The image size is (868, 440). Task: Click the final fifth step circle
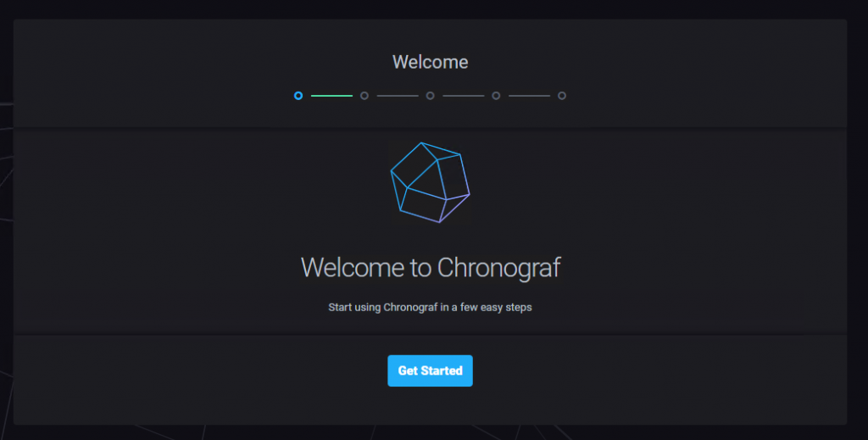pyautogui.click(x=562, y=96)
